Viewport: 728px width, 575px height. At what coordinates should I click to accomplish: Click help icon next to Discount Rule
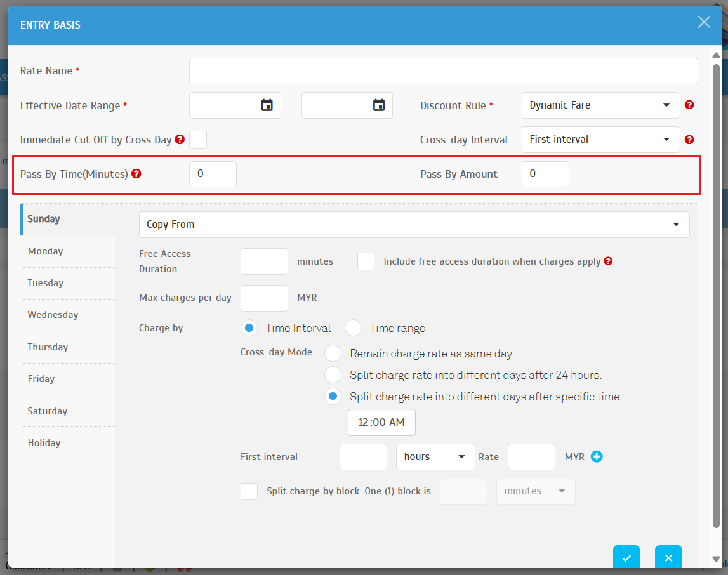click(x=689, y=105)
